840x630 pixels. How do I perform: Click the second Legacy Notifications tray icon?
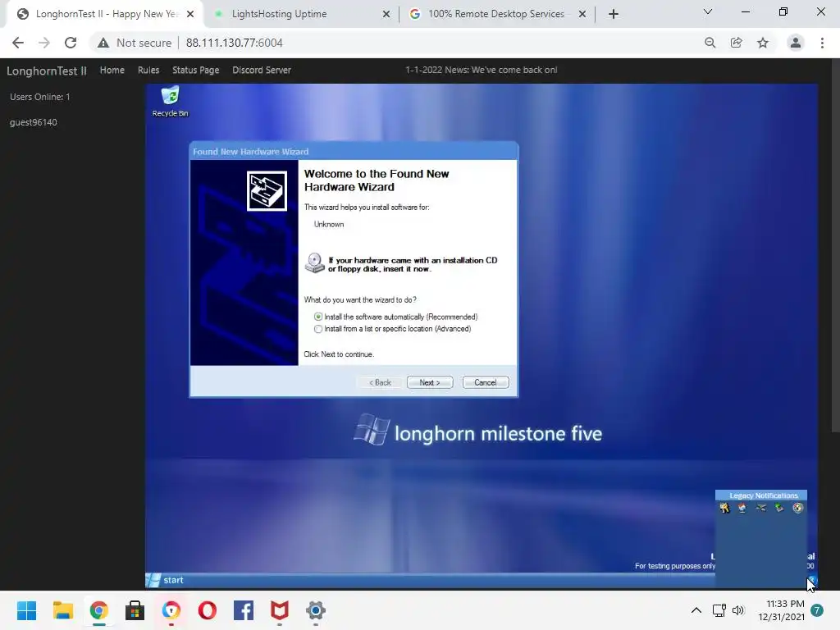(x=742, y=508)
